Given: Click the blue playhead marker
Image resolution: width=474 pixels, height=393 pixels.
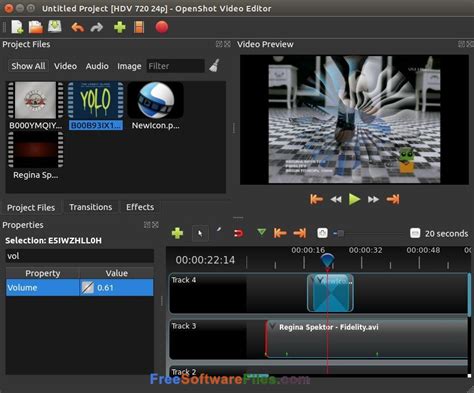Looking at the screenshot, I should pyautogui.click(x=327, y=260).
